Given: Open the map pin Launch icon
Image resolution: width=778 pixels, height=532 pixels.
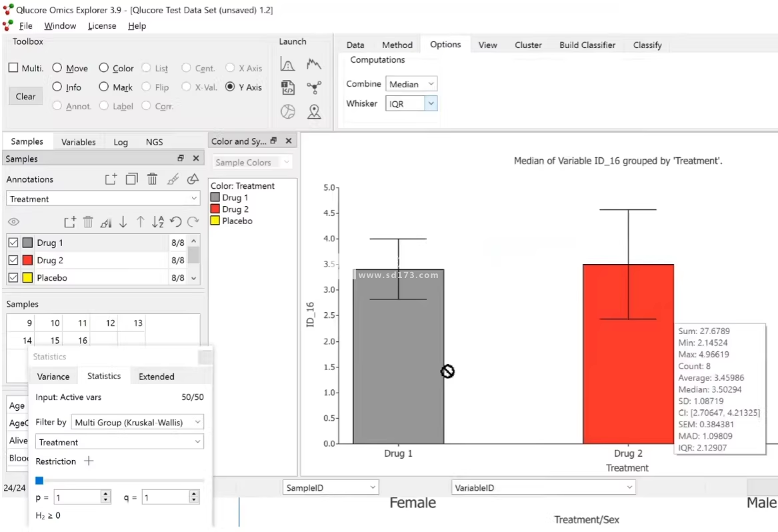Looking at the screenshot, I should point(314,112).
